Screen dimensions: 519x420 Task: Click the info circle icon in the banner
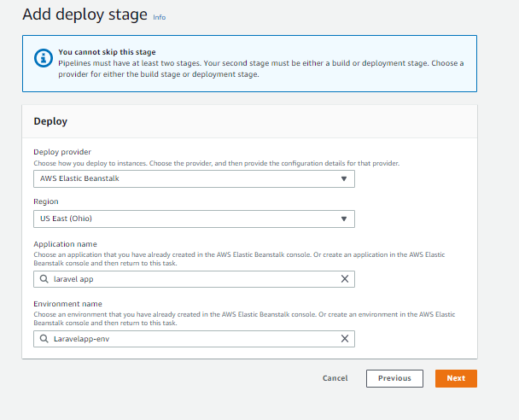(44, 58)
